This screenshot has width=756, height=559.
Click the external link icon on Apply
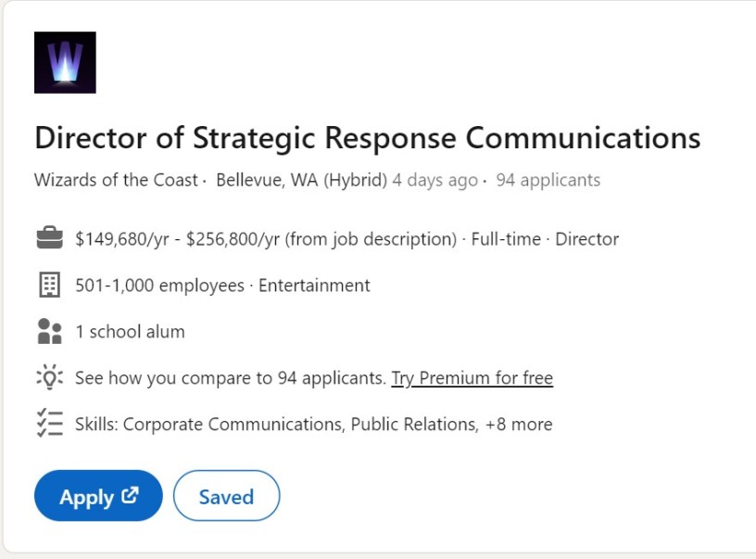(130, 496)
